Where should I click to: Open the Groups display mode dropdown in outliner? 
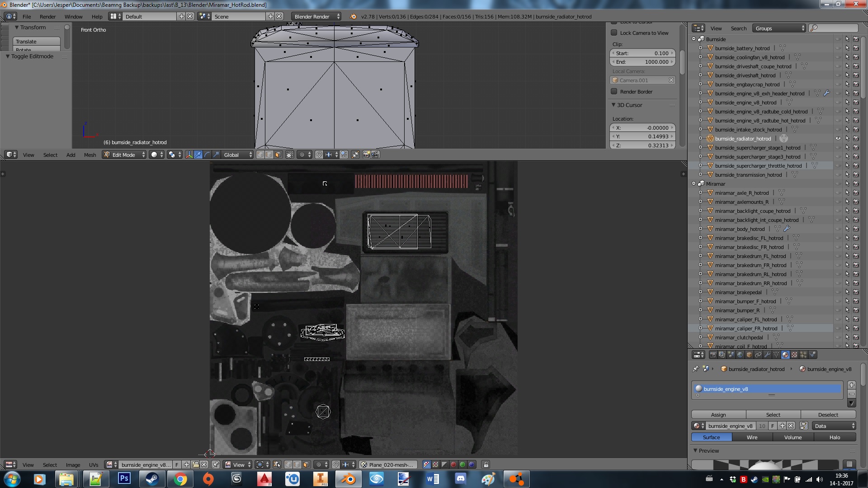pos(779,28)
